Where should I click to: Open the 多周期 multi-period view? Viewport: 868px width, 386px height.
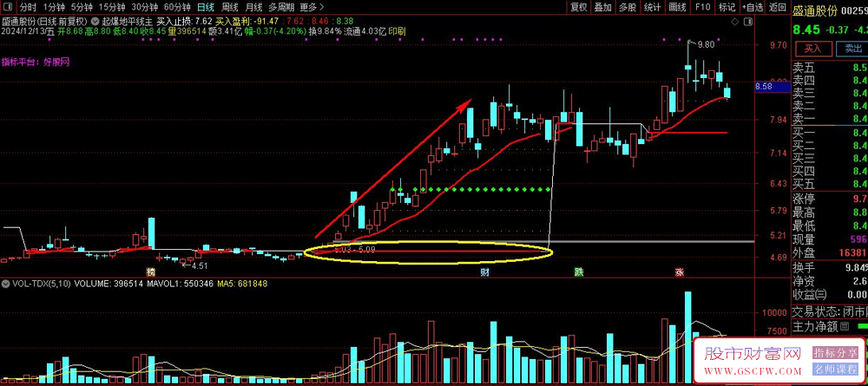pos(281,7)
